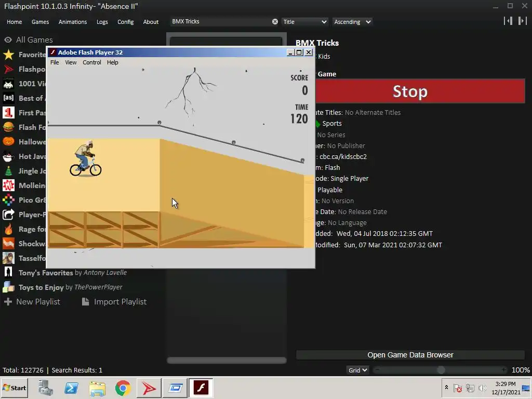Open Tasselfoot playlist portrait icon
This screenshot has height=399, width=532.
pyautogui.click(x=8, y=258)
